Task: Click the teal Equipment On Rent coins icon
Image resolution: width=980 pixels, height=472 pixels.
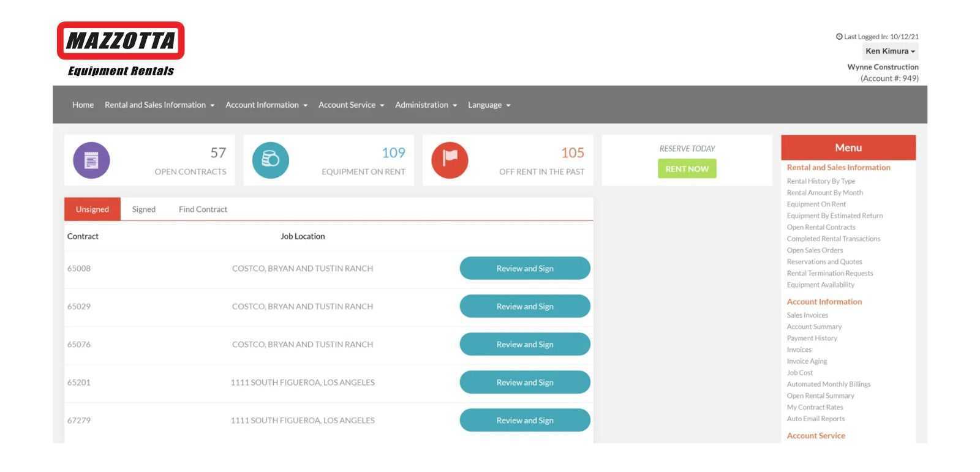Action: pos(270,160)
